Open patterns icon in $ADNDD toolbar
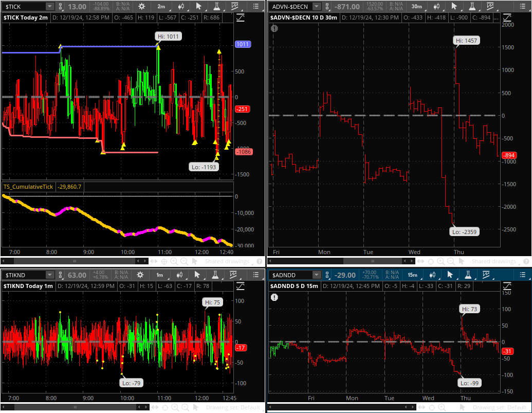532x413 pixels. click(x=486, y=275)
